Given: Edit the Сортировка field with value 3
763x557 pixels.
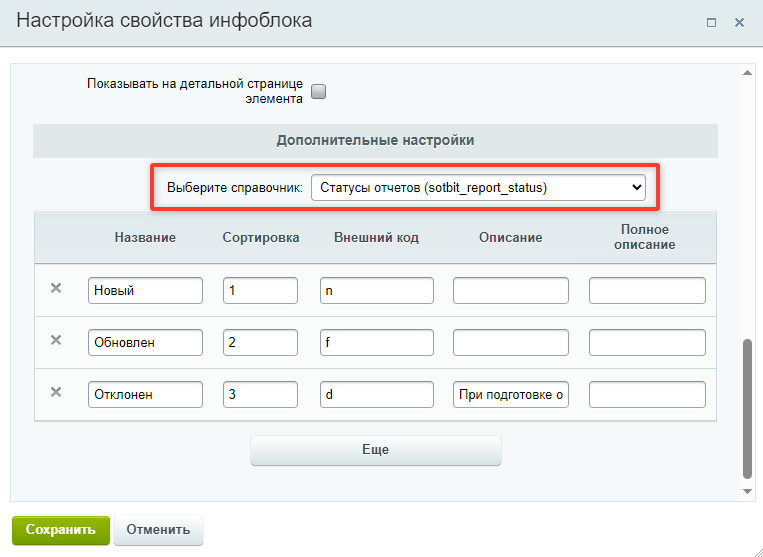Looking at the screenshot, I should (x=260, y=395).
